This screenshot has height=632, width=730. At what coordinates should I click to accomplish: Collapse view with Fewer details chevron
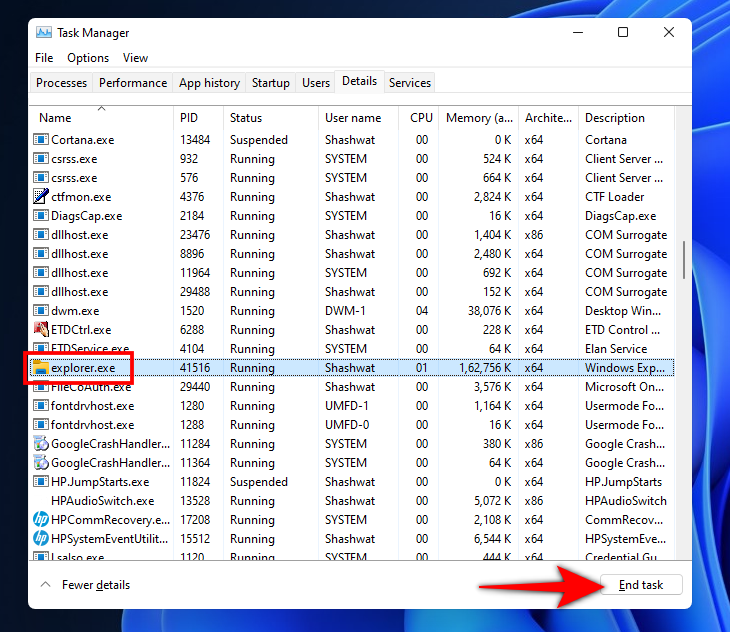pyautogui.click(x=45, y=585)
